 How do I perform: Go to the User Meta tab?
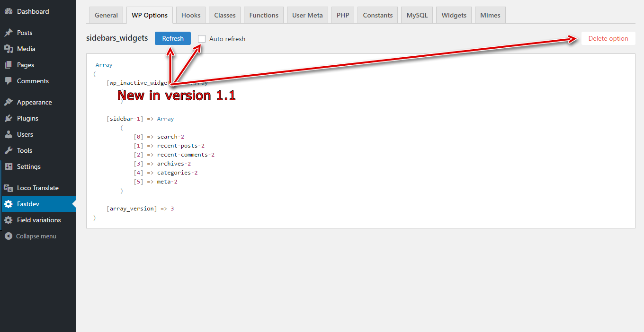coord(307,15)
